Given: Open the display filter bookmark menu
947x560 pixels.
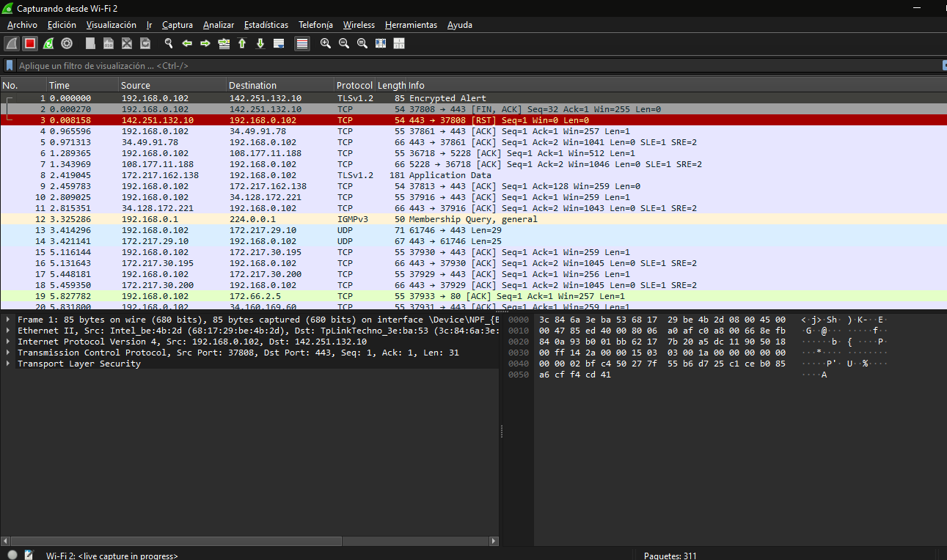Looking at the screenshot, I should (10, 65).
